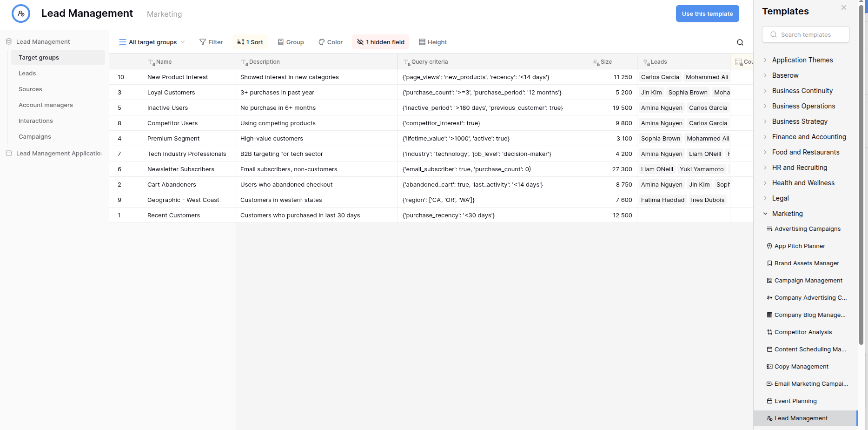The width and height of the screenshot is (868, 430).
Task: Open the Color rows option
Action: click(x=331, y=42)
